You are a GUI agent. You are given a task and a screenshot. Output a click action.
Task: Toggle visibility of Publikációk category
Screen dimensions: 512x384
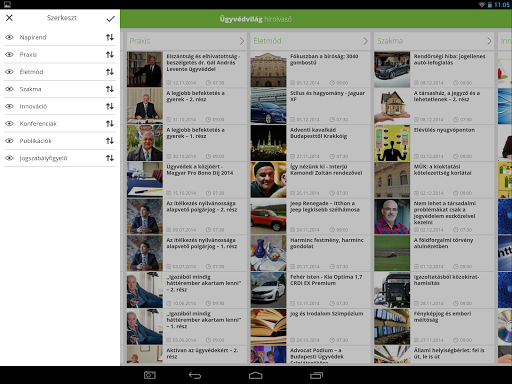pos(9,141)
